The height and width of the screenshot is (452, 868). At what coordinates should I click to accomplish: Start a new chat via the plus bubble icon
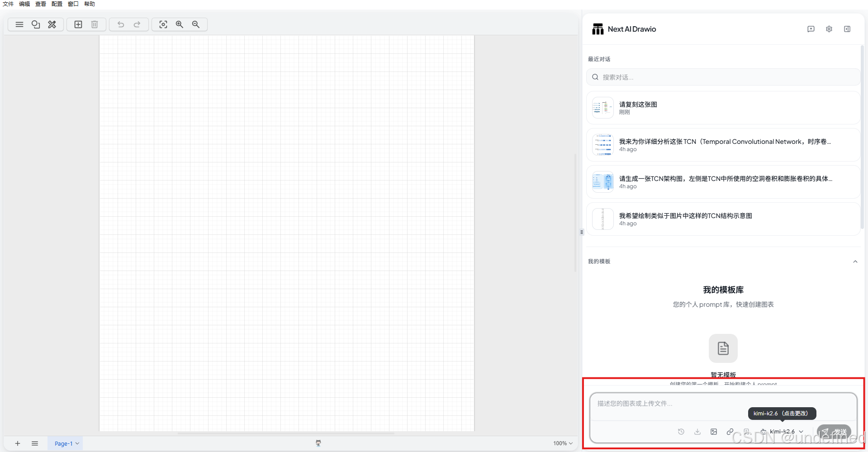pos(811,29)
